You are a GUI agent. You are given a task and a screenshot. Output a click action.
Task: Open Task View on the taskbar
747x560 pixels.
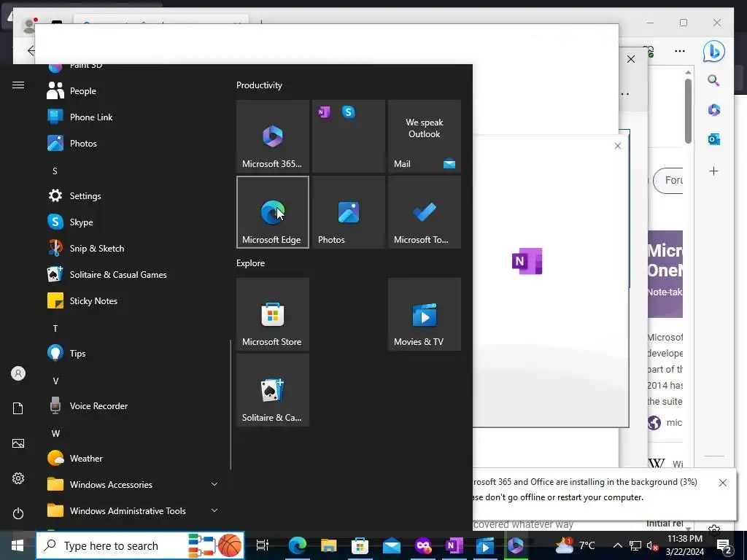[263, 545]
